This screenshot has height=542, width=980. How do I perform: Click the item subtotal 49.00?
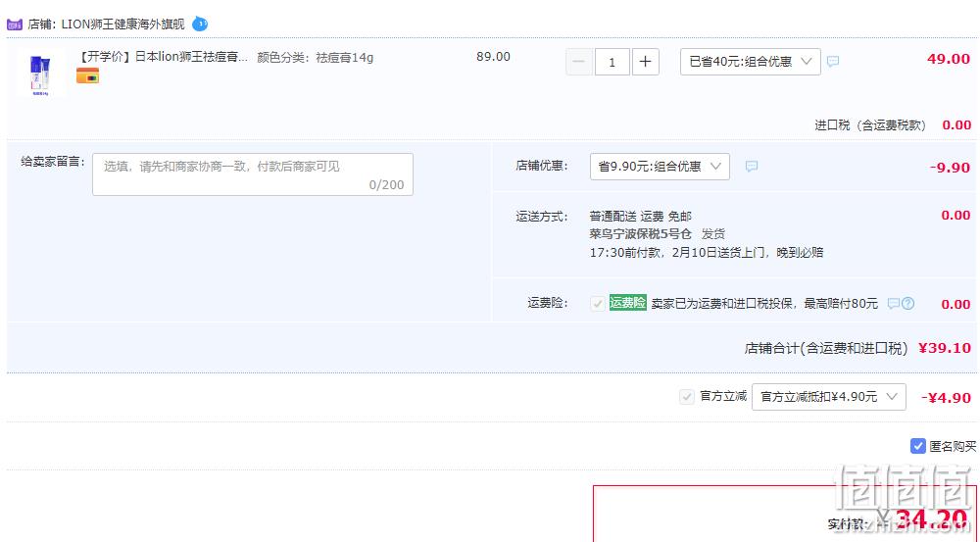949,59
